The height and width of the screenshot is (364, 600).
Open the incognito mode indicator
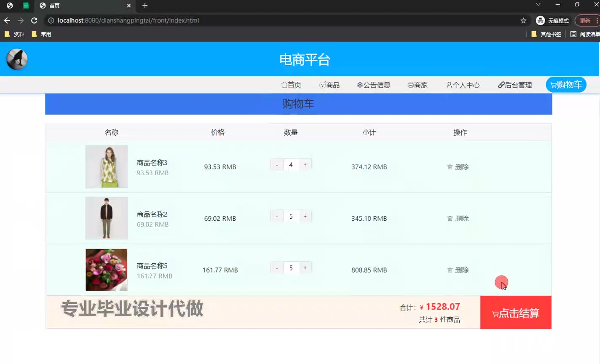(x=552, y=20)
